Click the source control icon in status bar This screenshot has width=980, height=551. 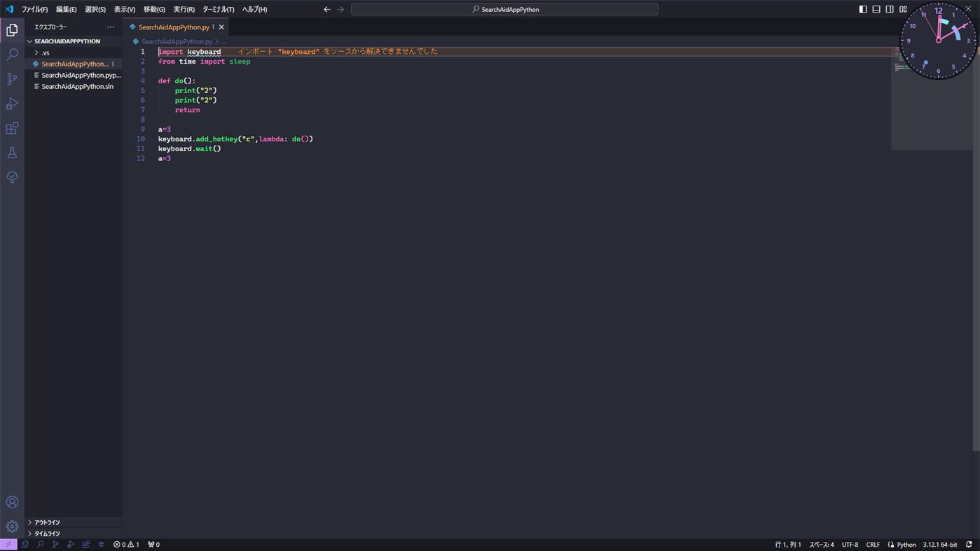[55, 545]
